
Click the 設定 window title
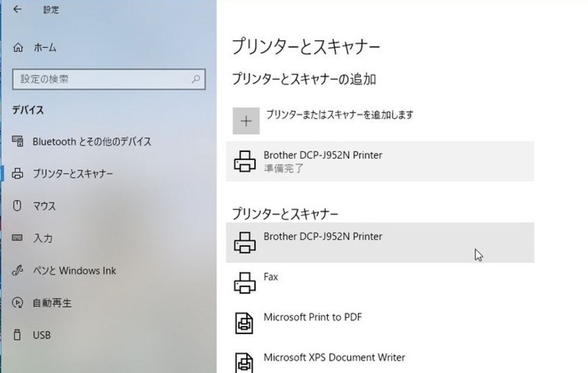pos(51,9)
